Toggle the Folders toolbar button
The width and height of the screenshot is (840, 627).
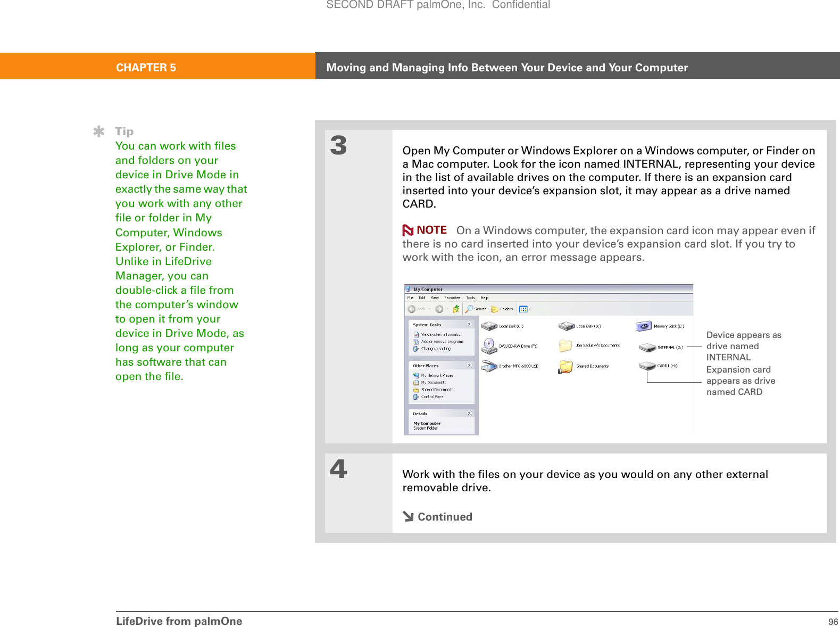coord(502,309)
